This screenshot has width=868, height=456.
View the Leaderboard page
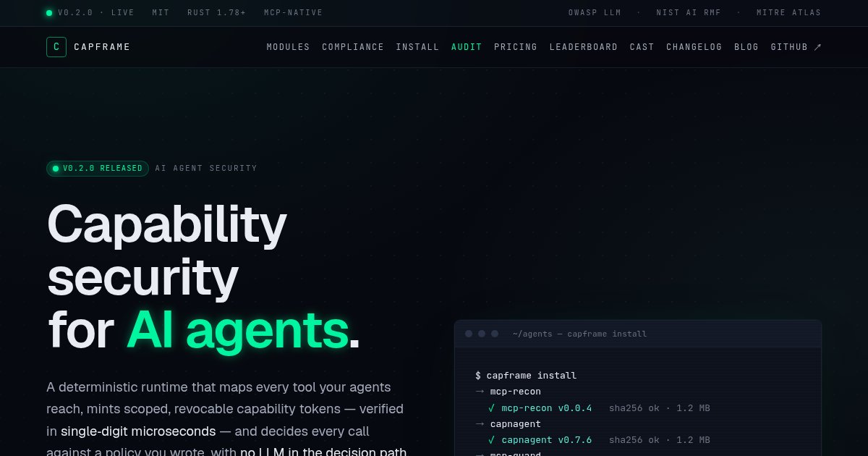click(x=584, y=47)
